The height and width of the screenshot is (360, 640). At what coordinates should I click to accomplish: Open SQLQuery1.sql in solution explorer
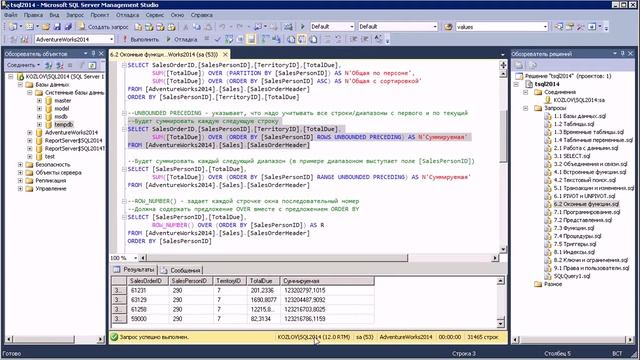[572, 276]
